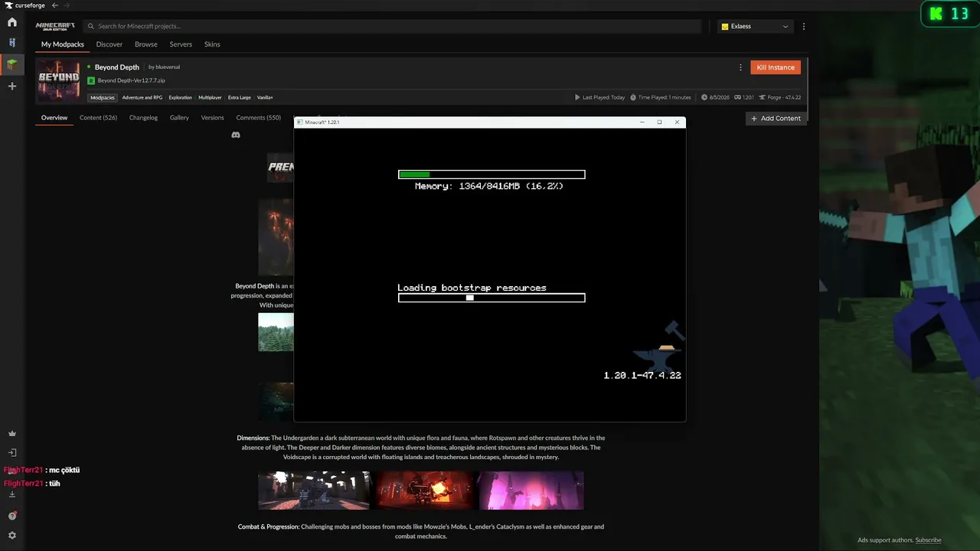Open the blueversal author link

(168, 67)
